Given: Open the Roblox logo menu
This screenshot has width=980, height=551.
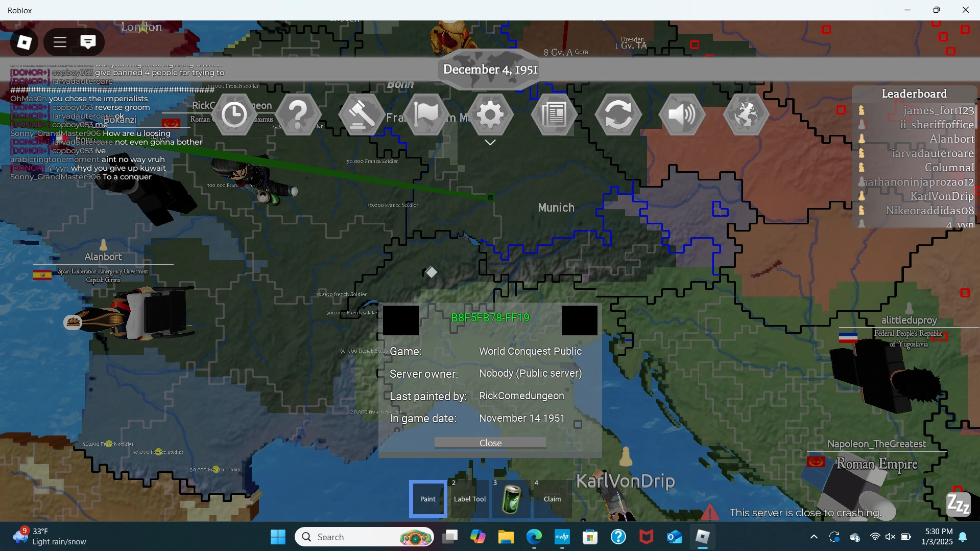Looking at the screenshot, I should coord(24,42).
